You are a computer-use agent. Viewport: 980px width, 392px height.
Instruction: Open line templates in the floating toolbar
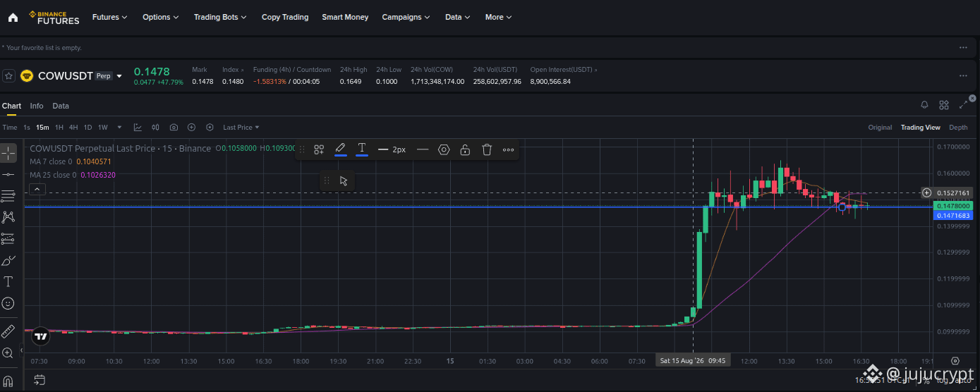(319, 149)
